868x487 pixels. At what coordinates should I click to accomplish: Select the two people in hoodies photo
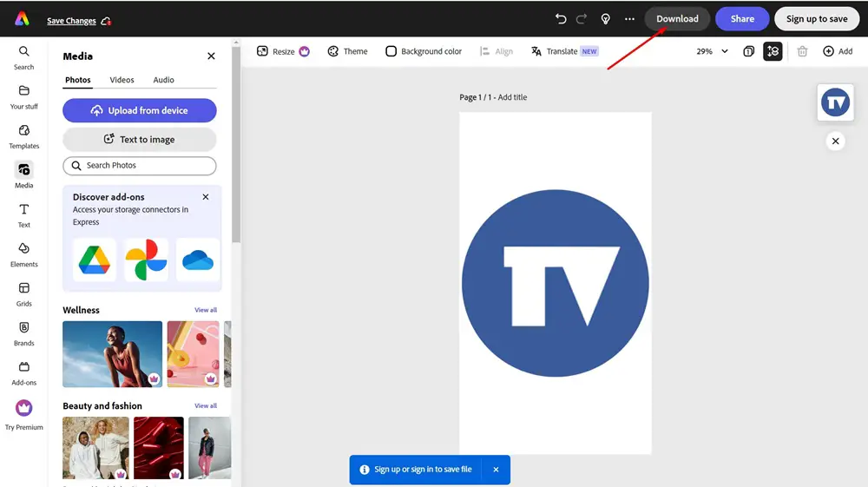pos(95,448)
